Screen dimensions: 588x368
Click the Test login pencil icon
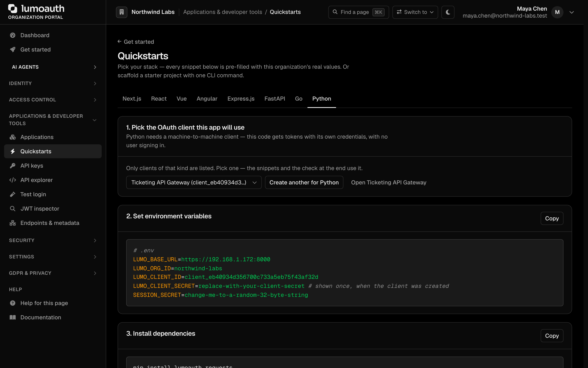tap(13, 194)
